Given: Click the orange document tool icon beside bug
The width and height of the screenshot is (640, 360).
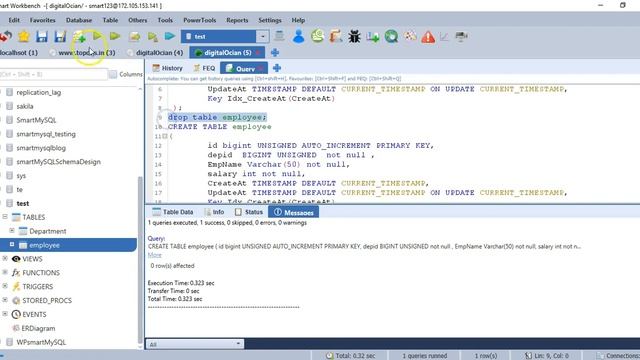Looking at the screenshot, I should click(x=336, y=36).
